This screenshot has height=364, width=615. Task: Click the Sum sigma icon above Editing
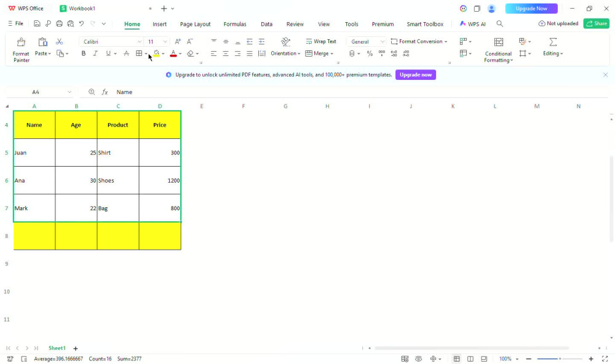[x=553, y=42]
